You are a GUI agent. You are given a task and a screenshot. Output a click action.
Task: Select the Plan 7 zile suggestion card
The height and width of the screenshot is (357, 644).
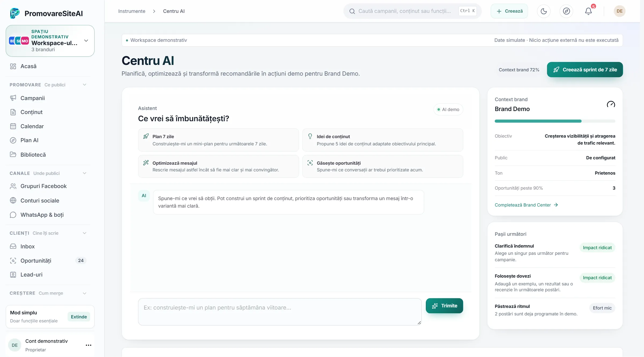(218, 140)
